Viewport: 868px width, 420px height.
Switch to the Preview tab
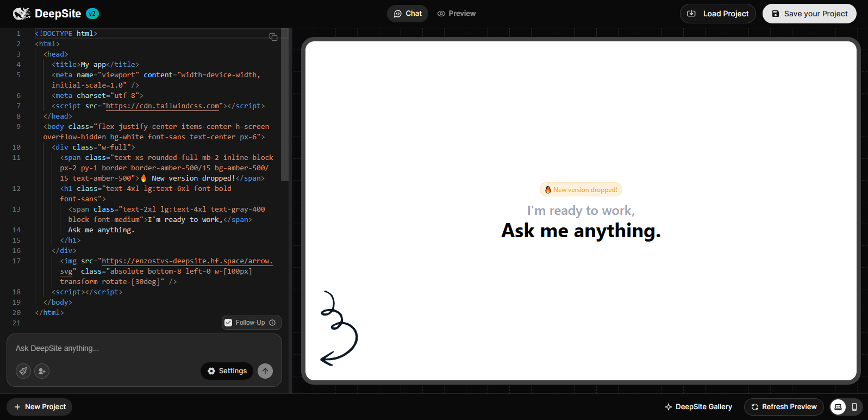[x=457, y=14]
